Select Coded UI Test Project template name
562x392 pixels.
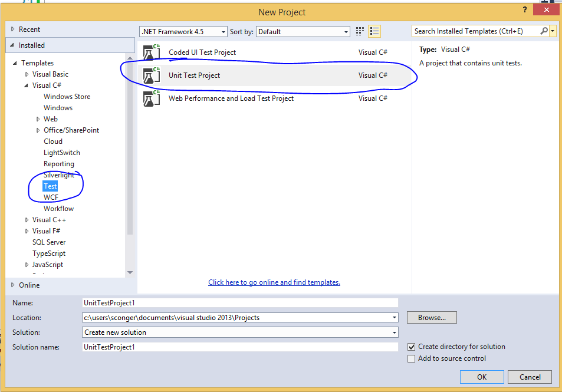point(202,52)
